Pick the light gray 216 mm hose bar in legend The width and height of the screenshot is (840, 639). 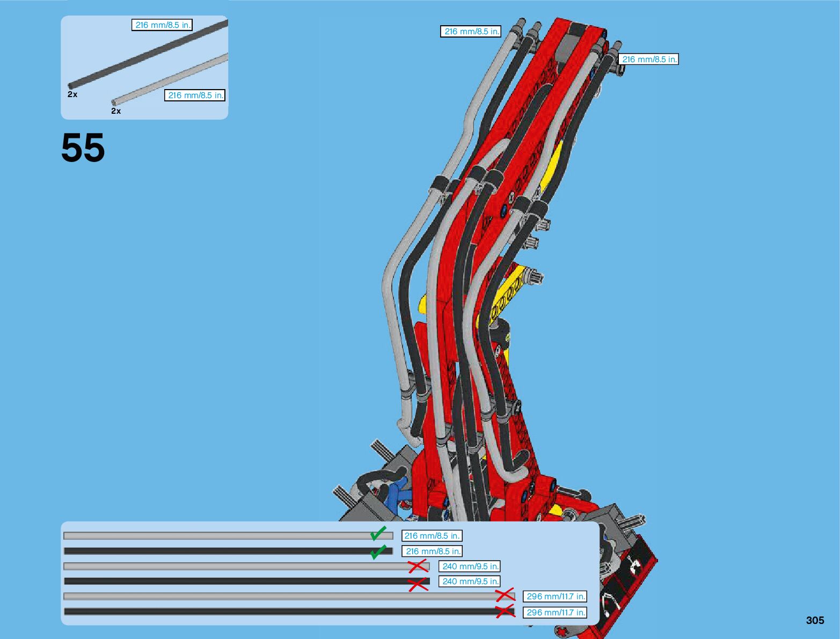click(215, 536)
